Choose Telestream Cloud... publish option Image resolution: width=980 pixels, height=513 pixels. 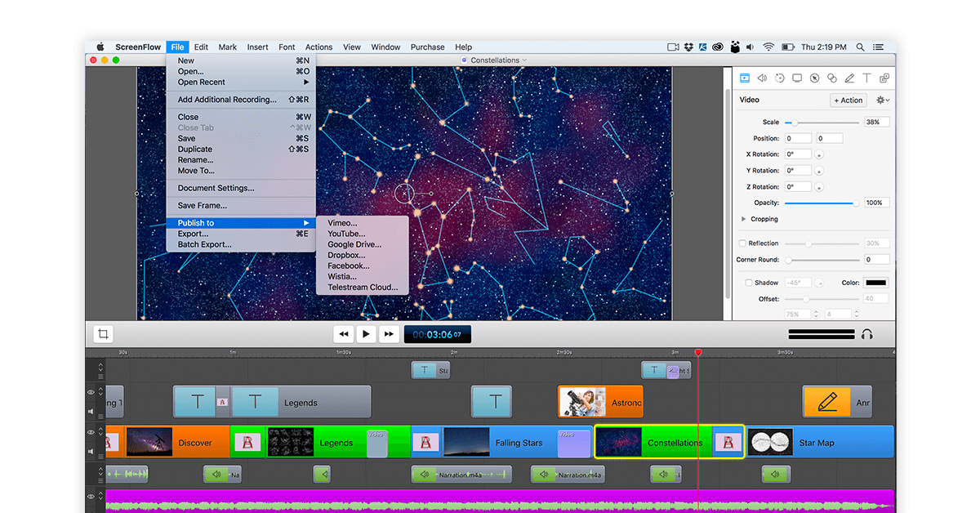point(362,287)
